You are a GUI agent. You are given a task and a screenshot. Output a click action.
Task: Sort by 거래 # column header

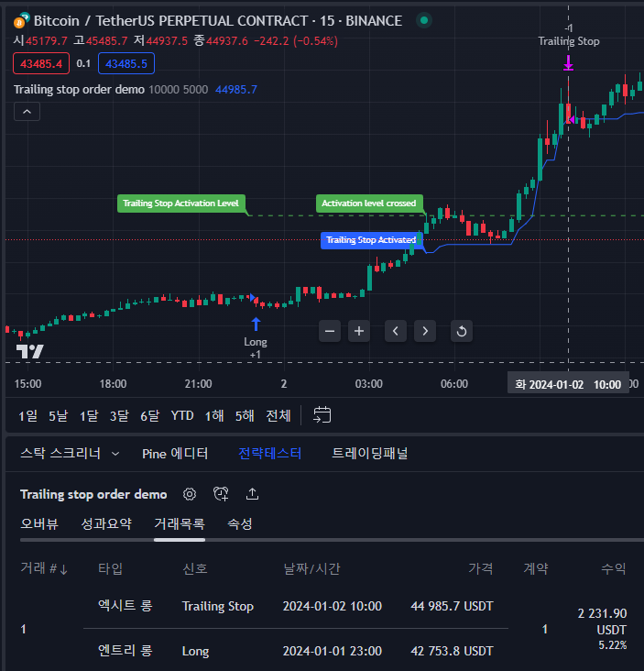(x=44, y=568)
